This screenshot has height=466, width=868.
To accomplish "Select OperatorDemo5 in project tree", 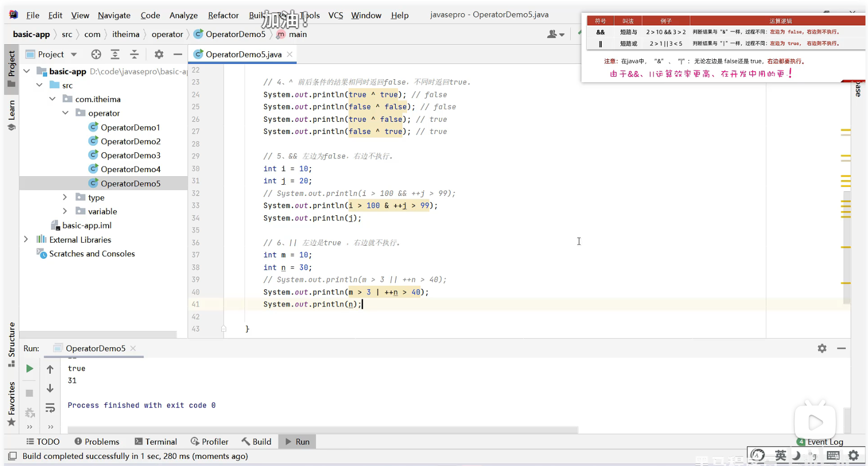I will pos(124,183).
